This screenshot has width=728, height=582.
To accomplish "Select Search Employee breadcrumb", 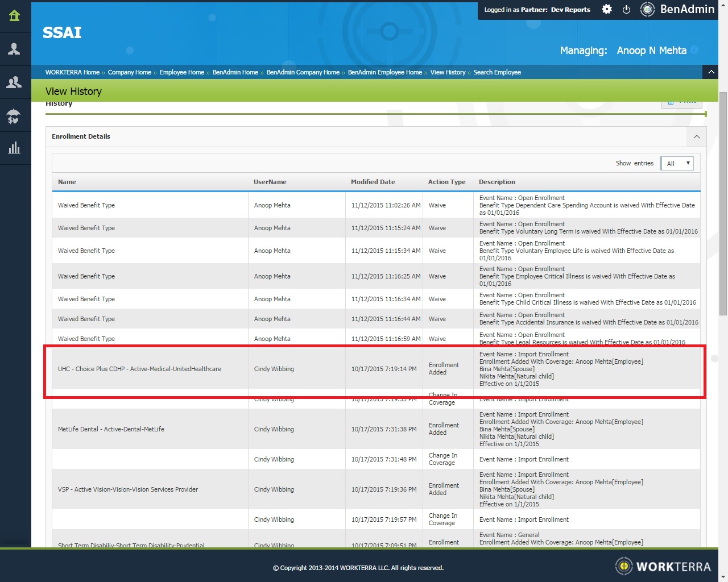I will pos(497,72).
